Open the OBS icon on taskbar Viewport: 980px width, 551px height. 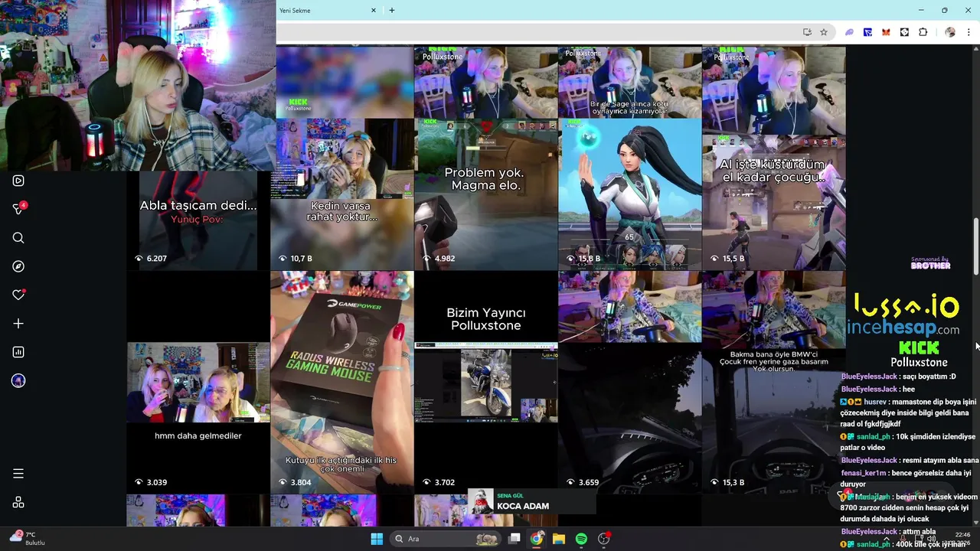click(x=604, y=539)
